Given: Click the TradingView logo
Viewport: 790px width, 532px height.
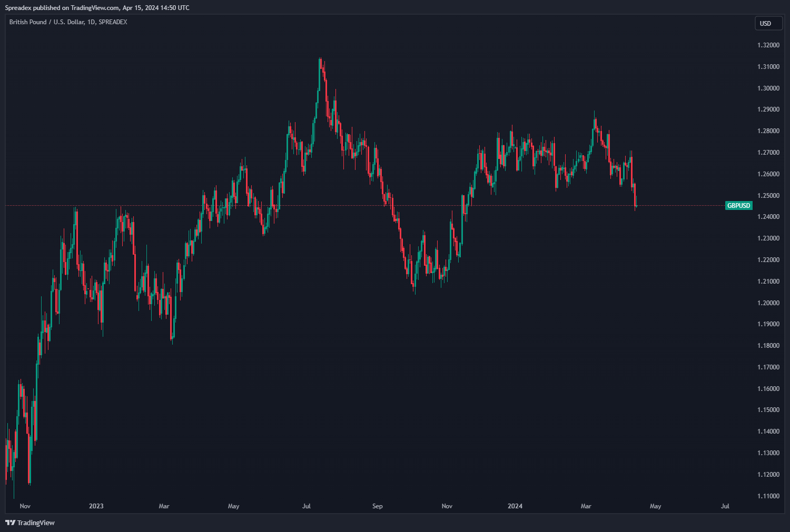Looking at the screenshot, I should coord(30,523).
